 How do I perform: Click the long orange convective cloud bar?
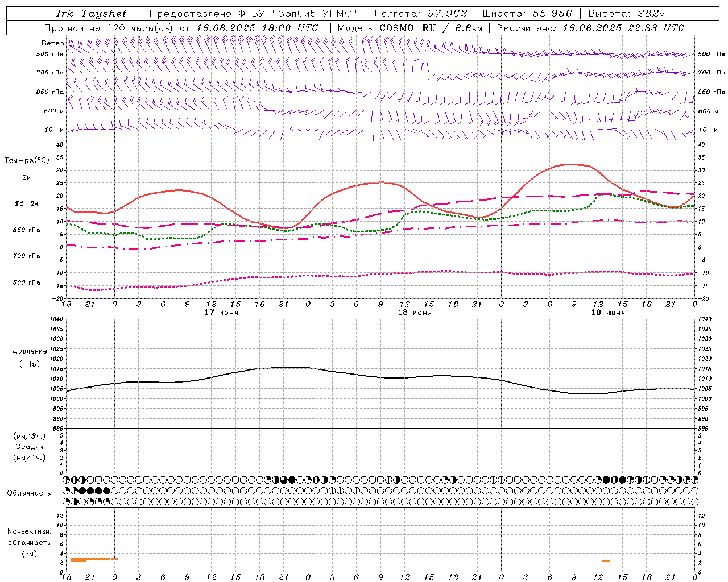[x=94, y=559]
